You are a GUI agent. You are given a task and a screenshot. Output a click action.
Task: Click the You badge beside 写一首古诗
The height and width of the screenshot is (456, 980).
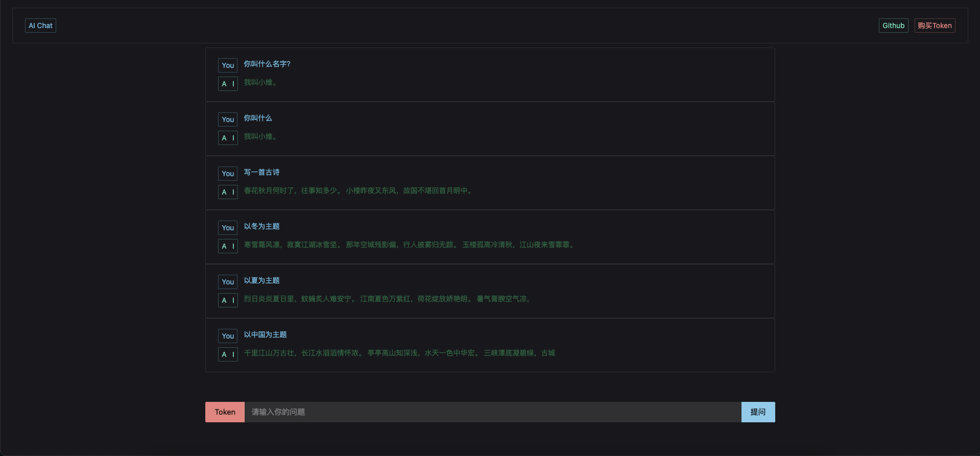(228, 174)
